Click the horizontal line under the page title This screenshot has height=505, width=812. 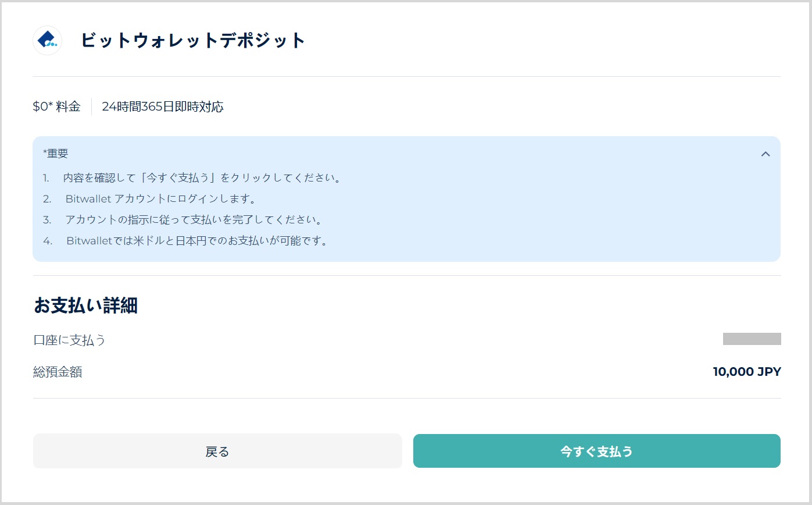click(406, 76)
